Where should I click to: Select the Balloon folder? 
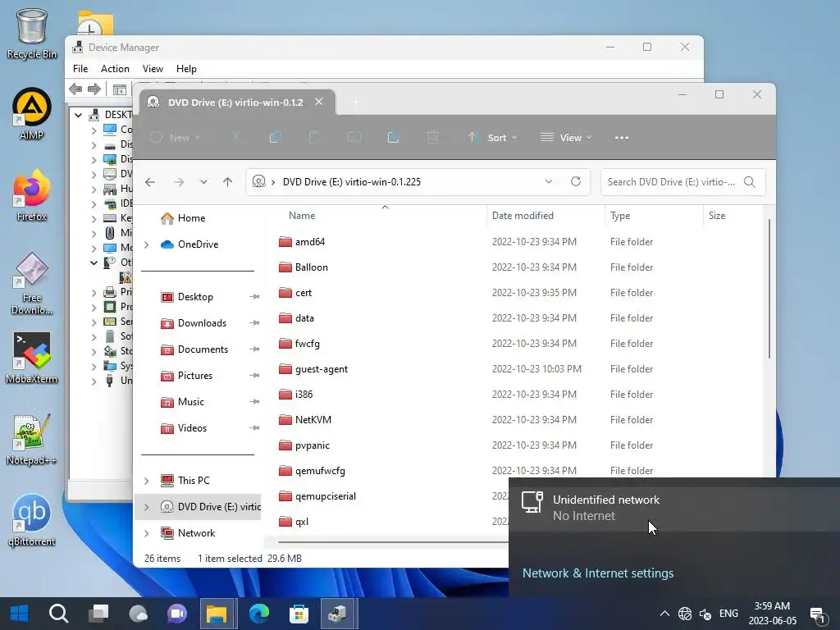click(311, 267)
